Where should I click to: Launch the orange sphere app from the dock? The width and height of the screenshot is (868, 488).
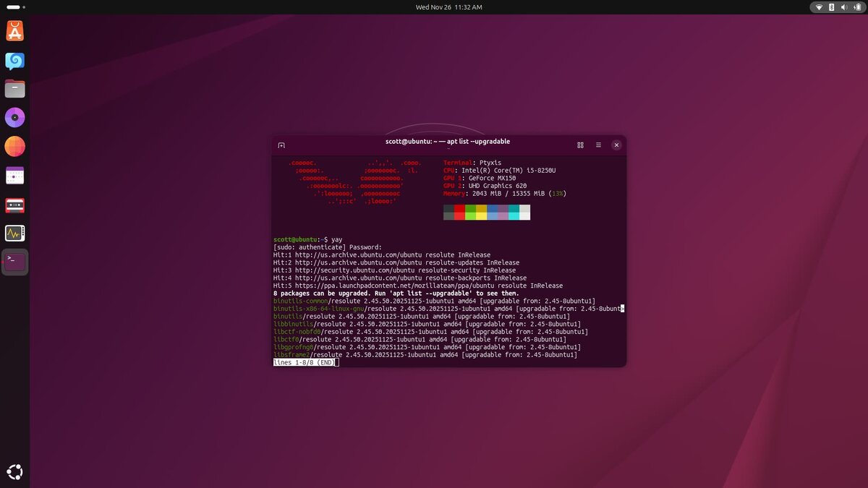click(x=14, y=145)
